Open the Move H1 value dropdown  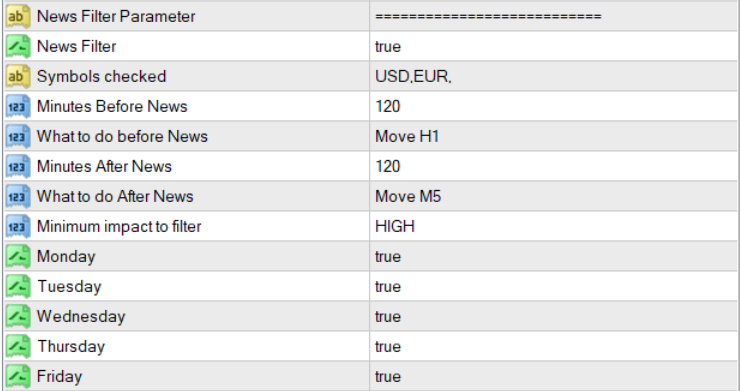click(x=553, y=136)
